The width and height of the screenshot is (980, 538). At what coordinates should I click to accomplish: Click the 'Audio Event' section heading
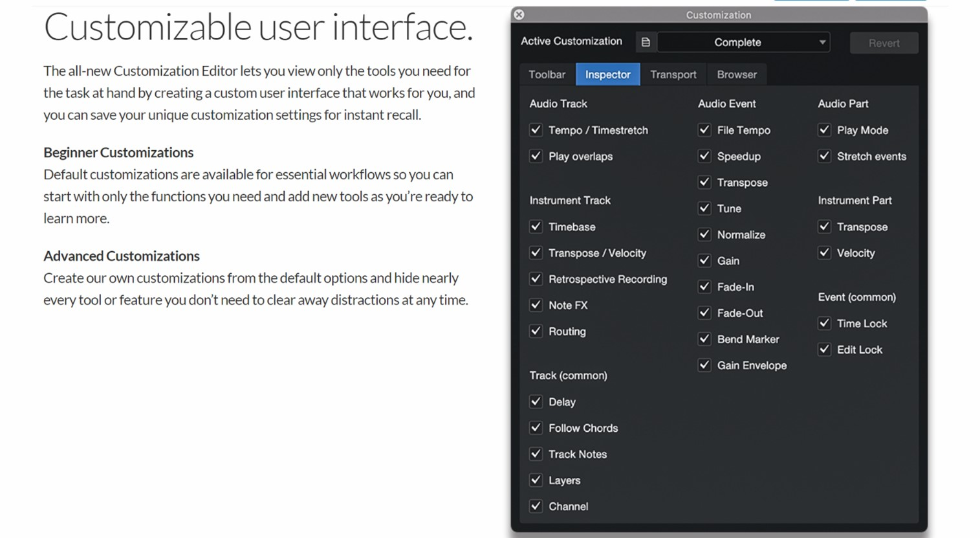(726, 104)
